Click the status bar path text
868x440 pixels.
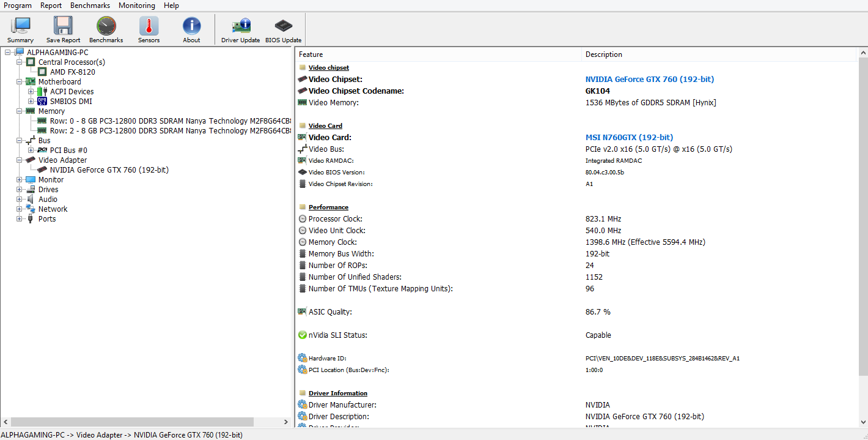pos(122,434)
